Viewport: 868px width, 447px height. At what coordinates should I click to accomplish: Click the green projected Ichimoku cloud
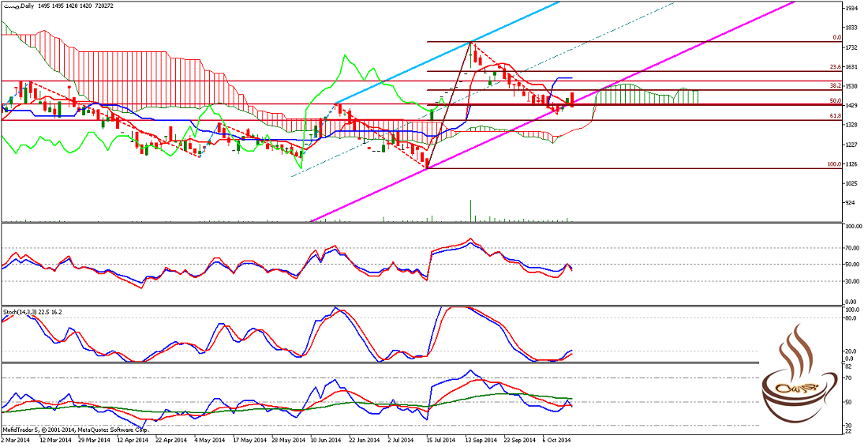point(647,95)
